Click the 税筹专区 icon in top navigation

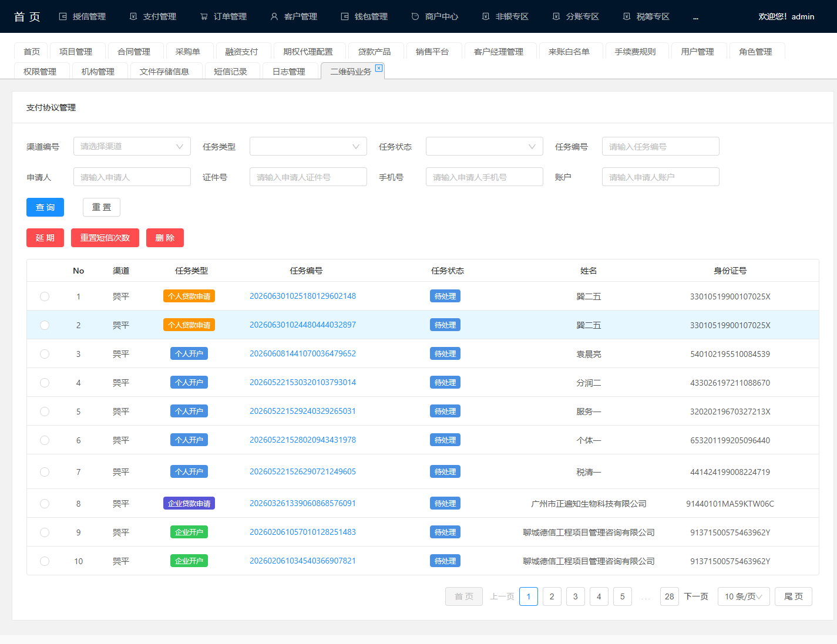(x=627, y=16)
